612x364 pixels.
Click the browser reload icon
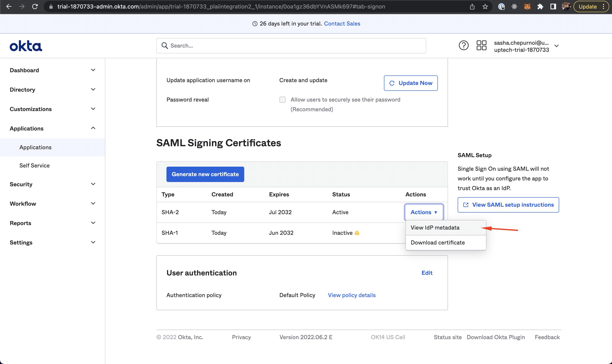pyautogui.click(x=35, y=7)
